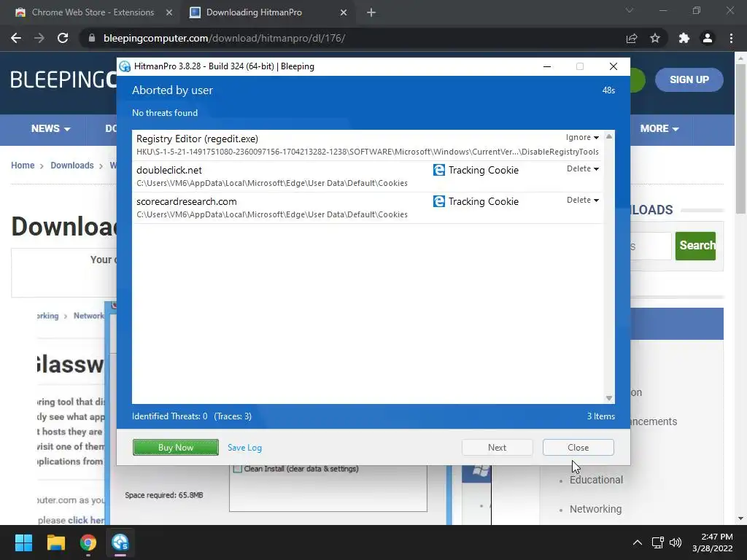Open network status tray icon
Image resolution: width=747 pixels, height=560 pixels.
(x=658, y=542)
